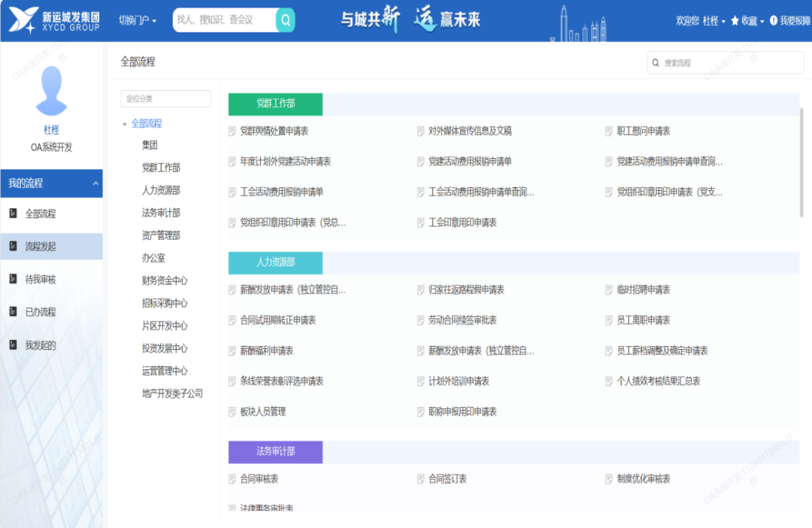812x528 pixels.
Task: Select 投资发展中心 in the category tree
Action: 165,348
